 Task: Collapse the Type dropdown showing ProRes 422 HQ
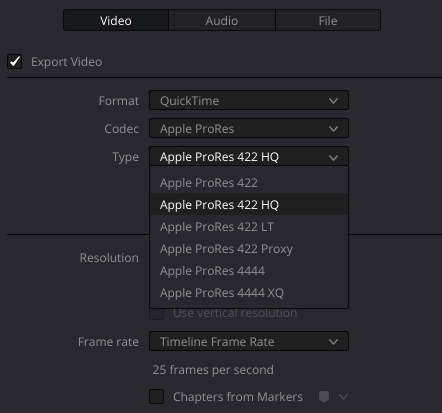click(249, 156)
